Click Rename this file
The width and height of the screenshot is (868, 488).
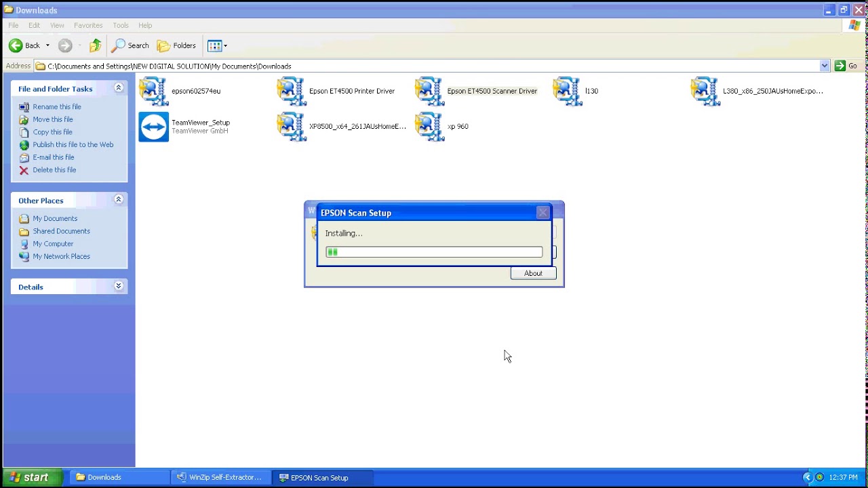(x=57, y=106)
